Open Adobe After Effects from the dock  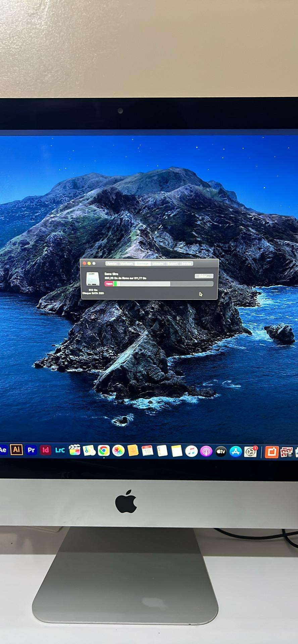coord(3,450)
